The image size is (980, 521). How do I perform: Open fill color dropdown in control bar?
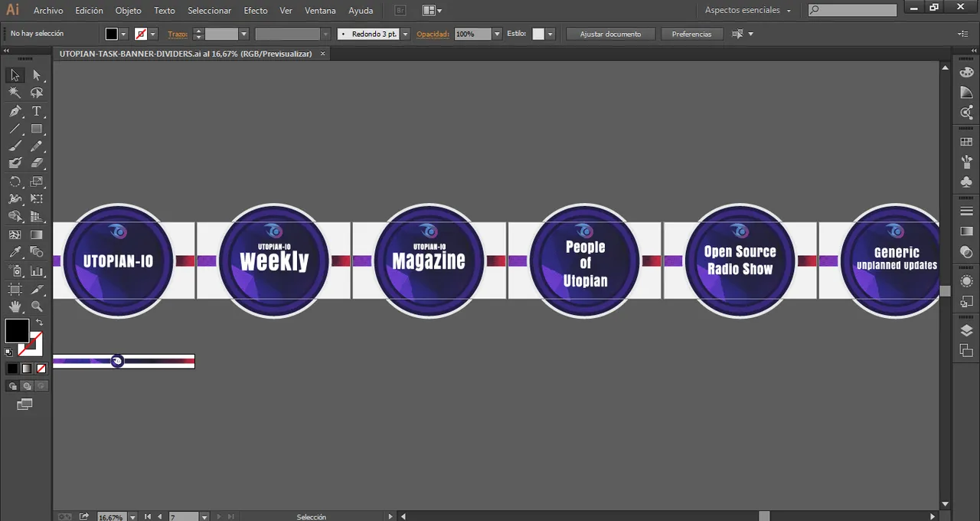[x=123, y=34]
